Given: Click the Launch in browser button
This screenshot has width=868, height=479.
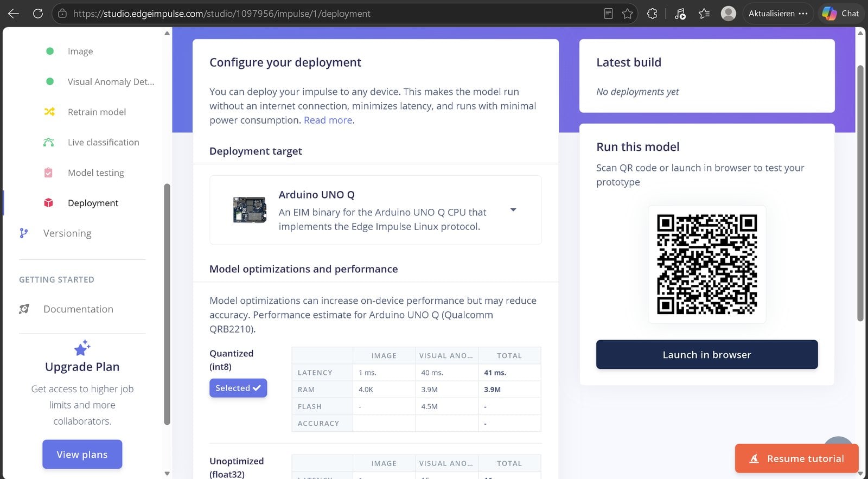Looking at the screenshot, I should (x=707, y=355).
